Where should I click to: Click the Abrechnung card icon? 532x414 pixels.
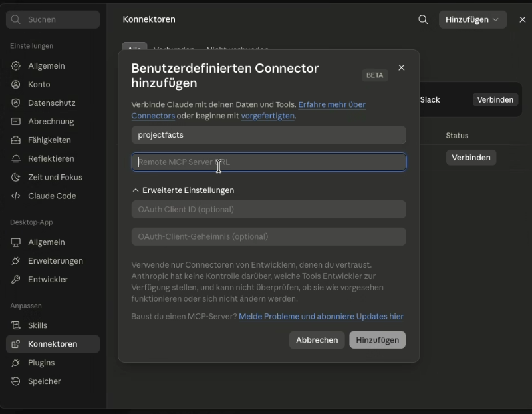[x=15, y=121]
